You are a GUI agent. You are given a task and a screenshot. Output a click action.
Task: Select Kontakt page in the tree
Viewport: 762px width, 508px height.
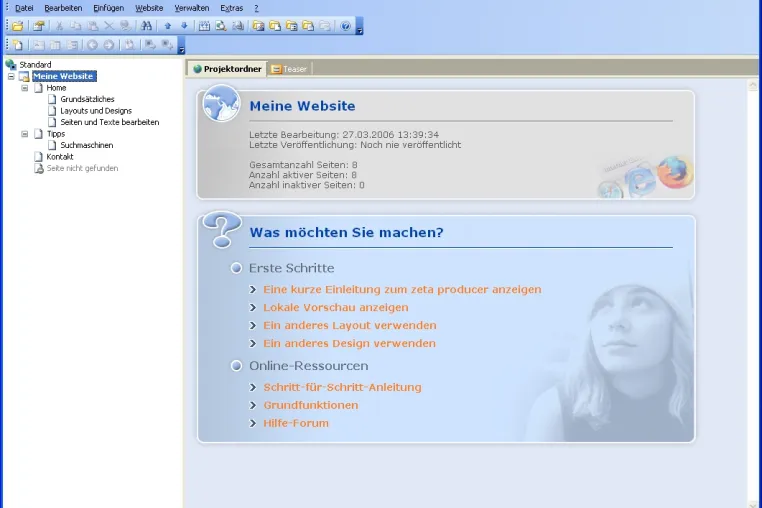(x=60, y=157)
